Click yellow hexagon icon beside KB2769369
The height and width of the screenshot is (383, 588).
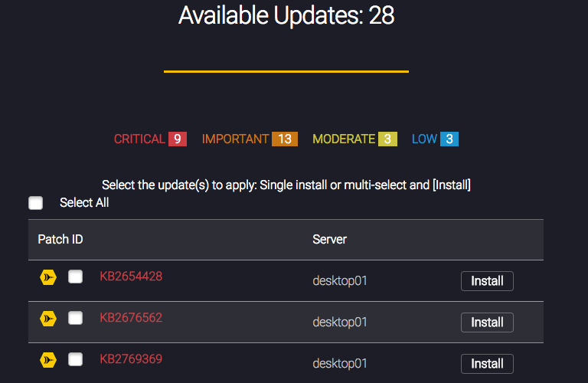coord(48,360)
